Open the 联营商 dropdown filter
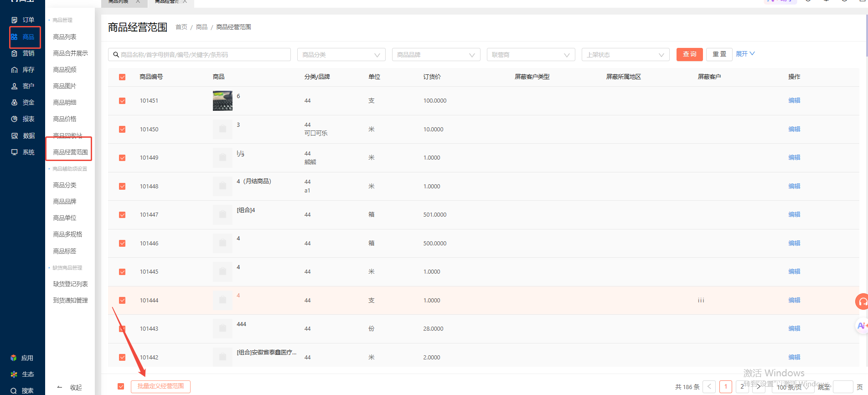Viewport: 868px width, 395px height. coord(531,55)
